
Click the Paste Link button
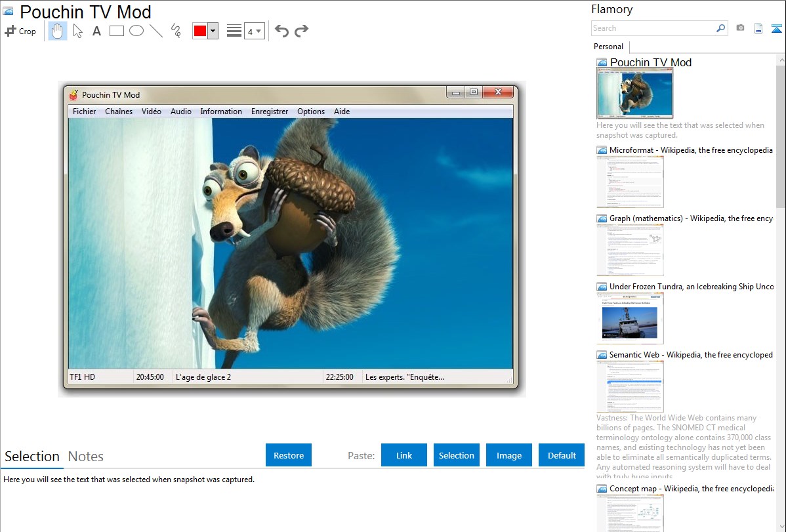coord(404,455)
